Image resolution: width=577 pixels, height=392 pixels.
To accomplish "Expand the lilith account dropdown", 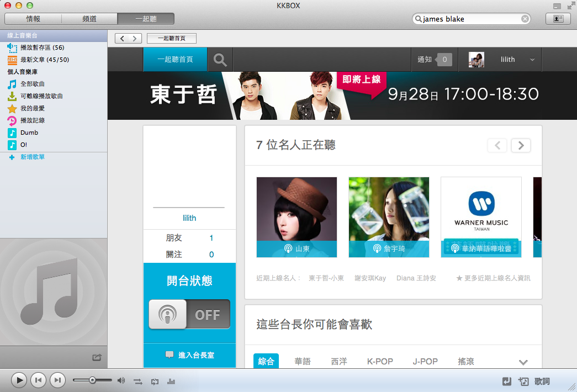I will point(532,60).
